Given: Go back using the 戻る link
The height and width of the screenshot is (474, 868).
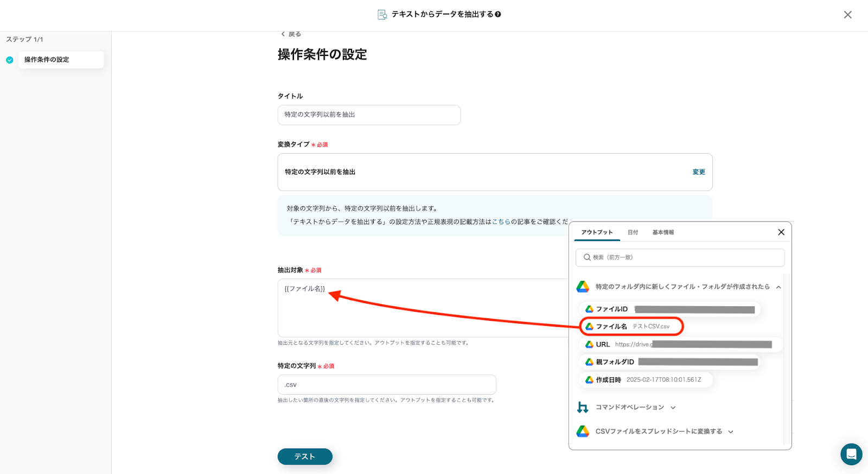Looking at the screenshot, I should click(x=291, y=34).
